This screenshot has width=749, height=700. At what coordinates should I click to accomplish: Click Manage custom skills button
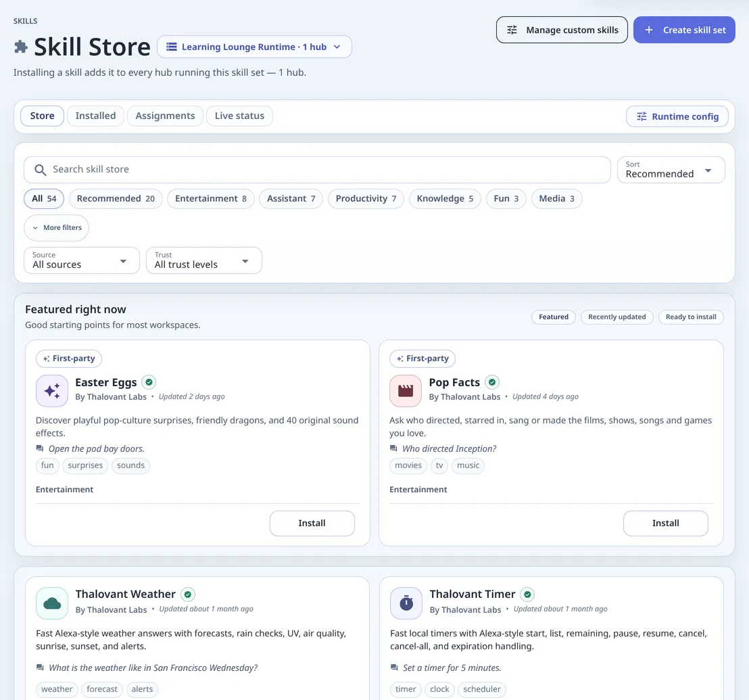[x=562, y=30]
